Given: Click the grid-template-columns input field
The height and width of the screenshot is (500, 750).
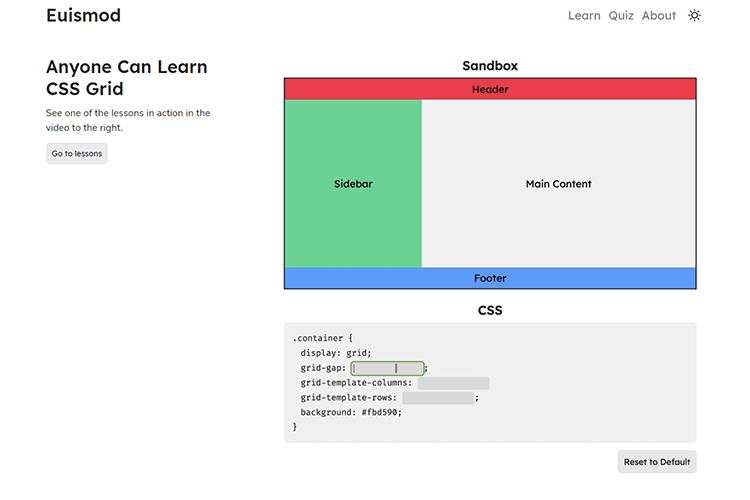Looking at the screenshot, I should click(453, 383).
